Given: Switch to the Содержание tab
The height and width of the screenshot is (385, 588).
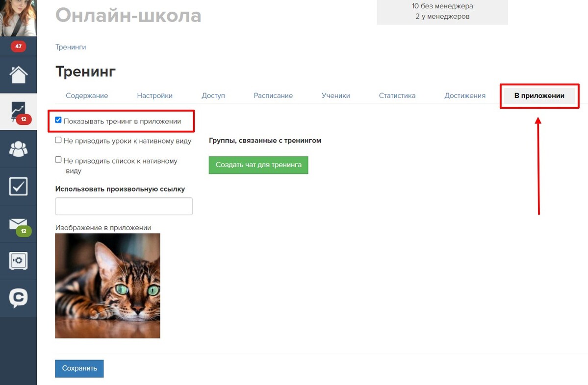Looking at the screenshot, I should (87, 96).
